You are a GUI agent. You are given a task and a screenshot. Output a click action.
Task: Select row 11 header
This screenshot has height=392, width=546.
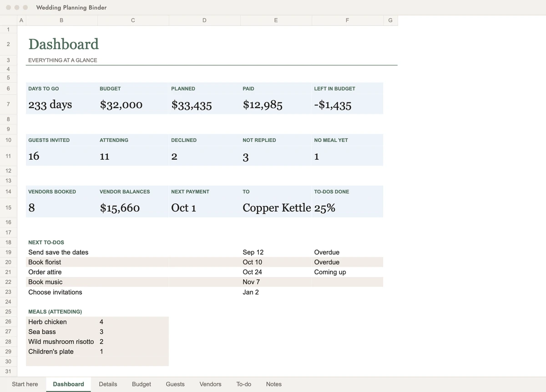[8, 156]
